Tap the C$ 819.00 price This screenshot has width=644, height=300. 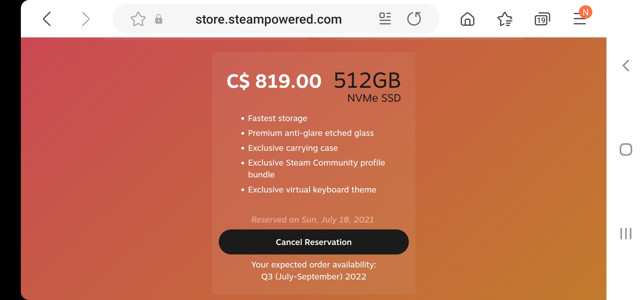(274, 81)
